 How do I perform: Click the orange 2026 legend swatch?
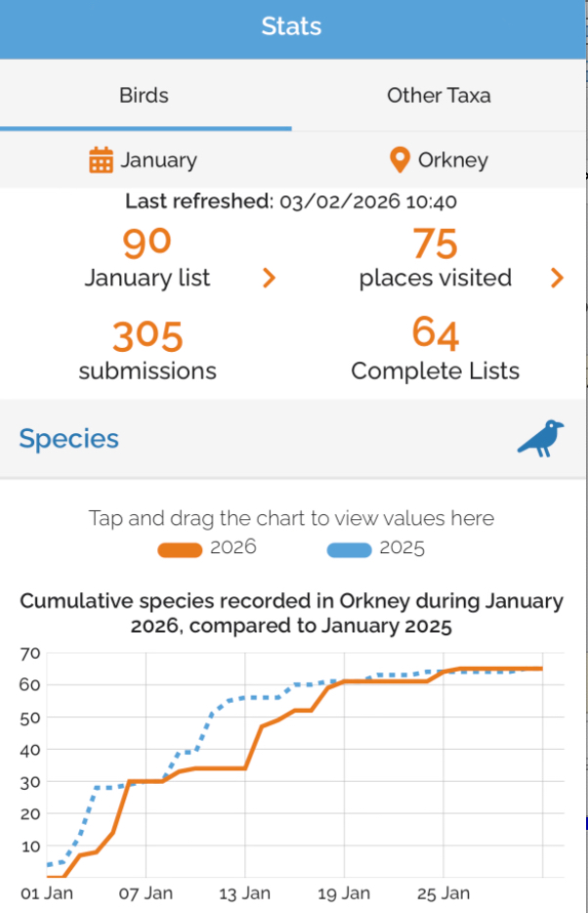(181, 550)
